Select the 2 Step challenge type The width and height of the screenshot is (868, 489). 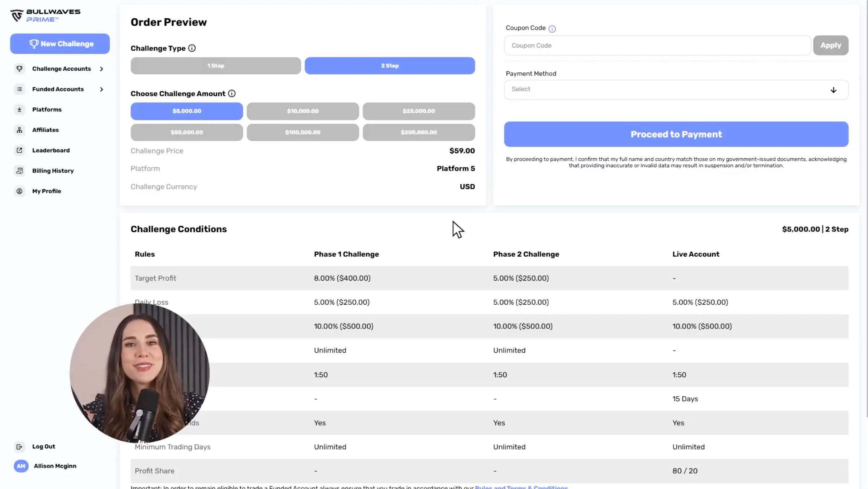(390, 66)
